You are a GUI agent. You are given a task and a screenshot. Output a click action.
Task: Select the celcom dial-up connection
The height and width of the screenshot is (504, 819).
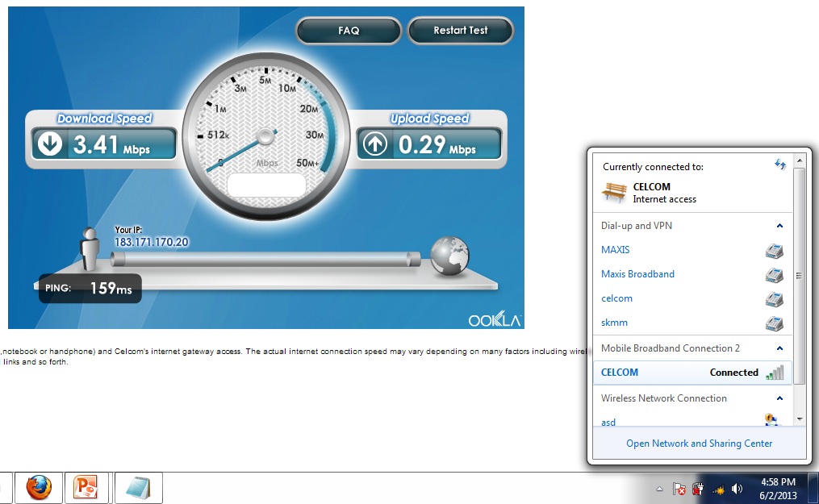(616, 298)
